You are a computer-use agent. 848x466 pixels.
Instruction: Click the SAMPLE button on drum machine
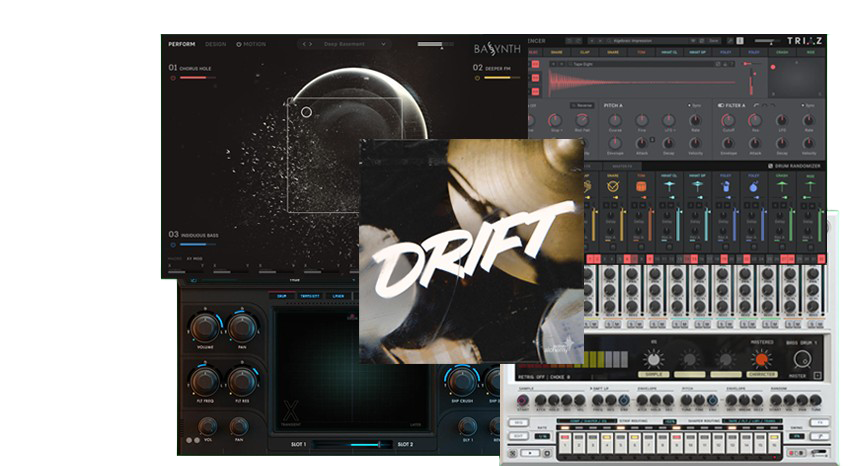click(654, 374)
